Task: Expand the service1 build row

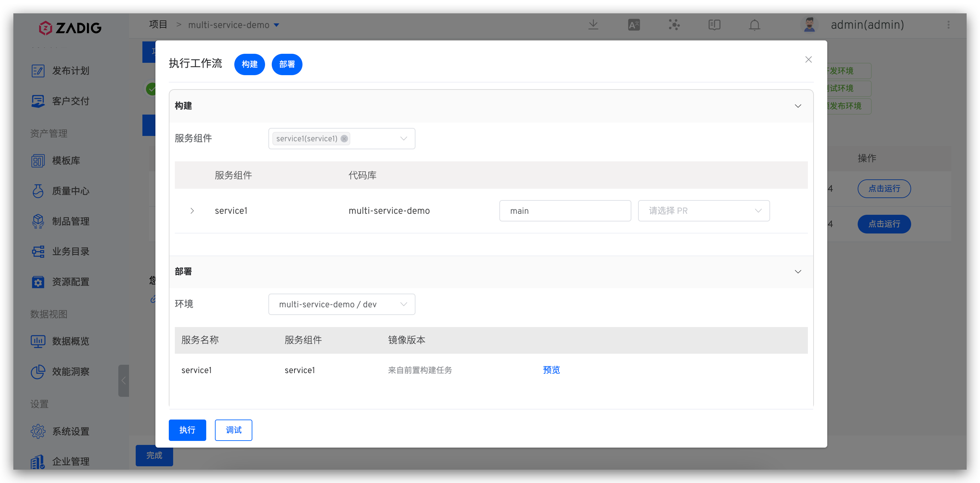Action: tap(192, 211)
